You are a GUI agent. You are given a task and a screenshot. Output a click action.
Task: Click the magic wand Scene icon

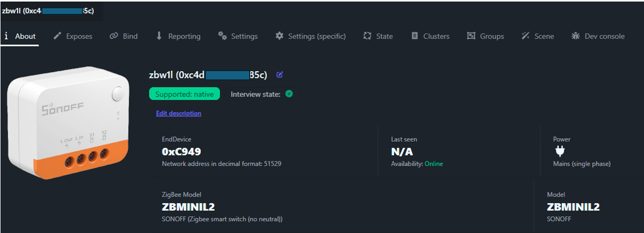(525, 36)
